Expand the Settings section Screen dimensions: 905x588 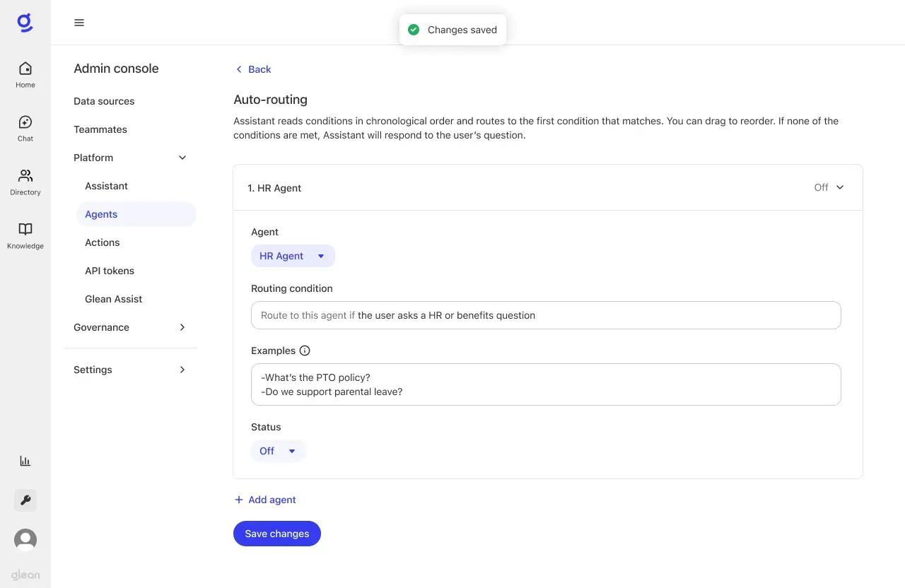click(x=131, y=370)
